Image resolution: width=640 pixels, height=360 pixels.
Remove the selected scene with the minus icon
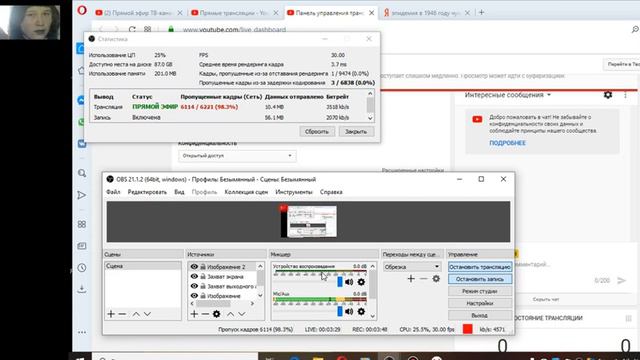pos(122,314)
